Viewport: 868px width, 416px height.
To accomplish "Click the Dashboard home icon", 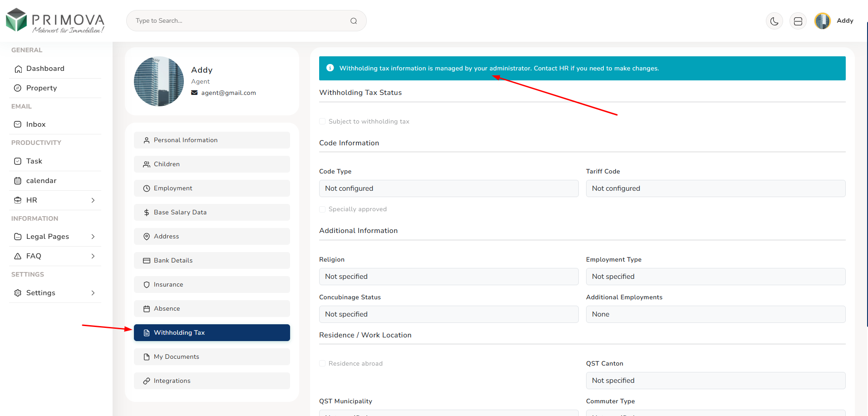I will pos(18,69).
